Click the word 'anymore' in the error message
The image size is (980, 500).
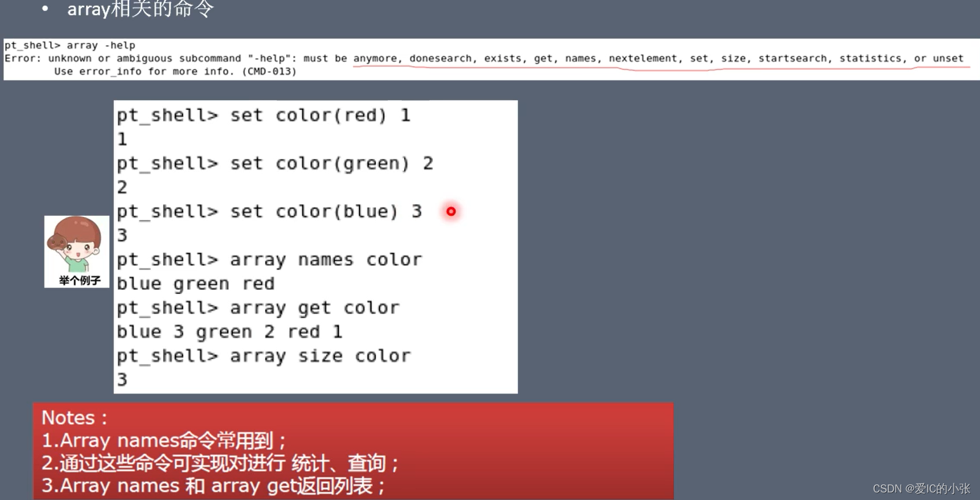(375, 58)
